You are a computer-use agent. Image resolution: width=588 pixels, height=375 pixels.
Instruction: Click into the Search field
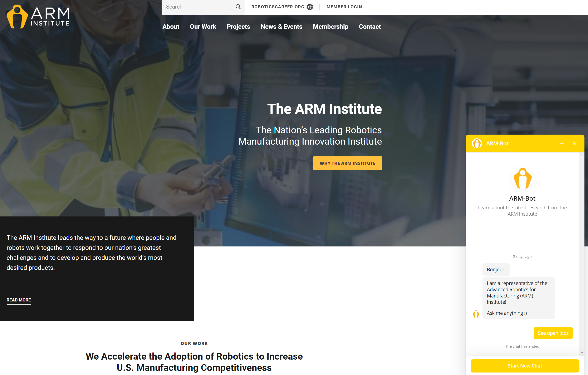coord(198,7)
